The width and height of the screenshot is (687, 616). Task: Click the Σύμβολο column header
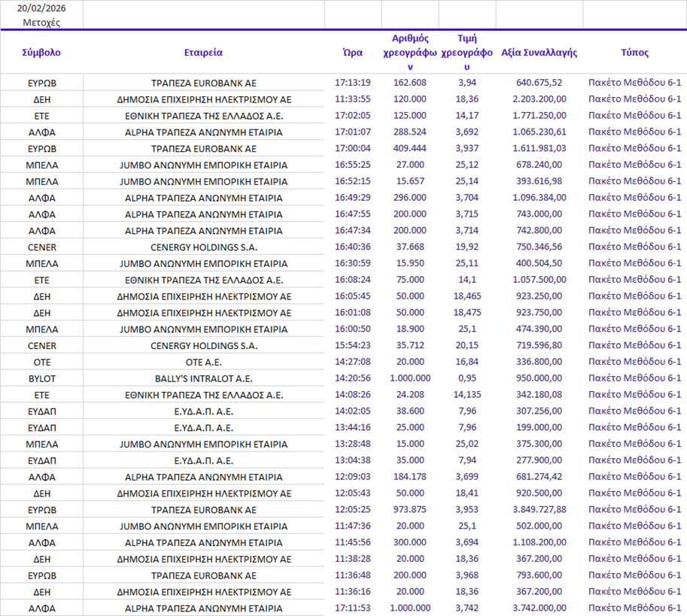point(41,53)
